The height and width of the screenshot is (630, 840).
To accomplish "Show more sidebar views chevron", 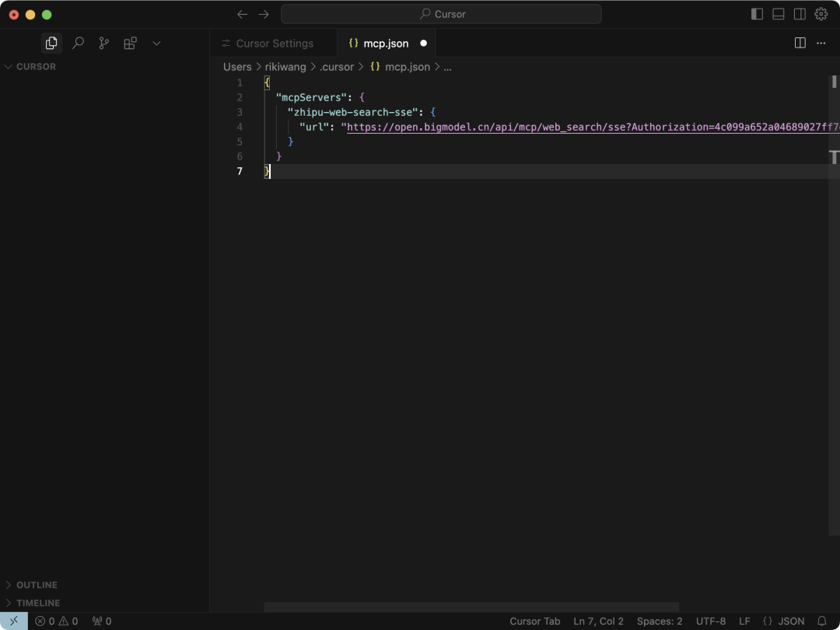I will 156,44.
